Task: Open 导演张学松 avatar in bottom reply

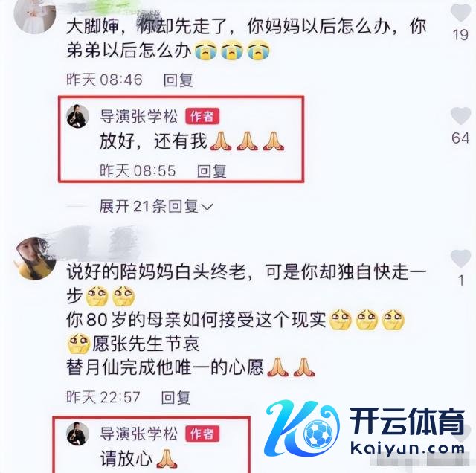Action: pos(77,434)
